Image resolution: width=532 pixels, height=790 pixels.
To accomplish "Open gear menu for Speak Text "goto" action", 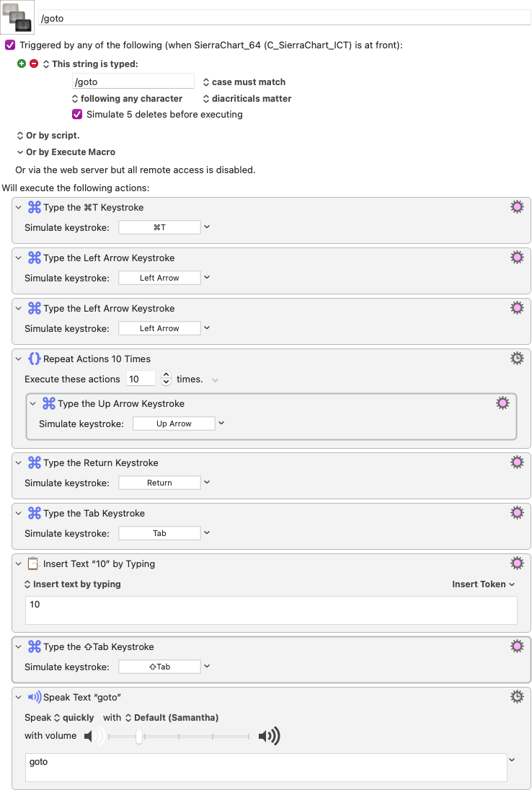I will (x=517, y=697).
